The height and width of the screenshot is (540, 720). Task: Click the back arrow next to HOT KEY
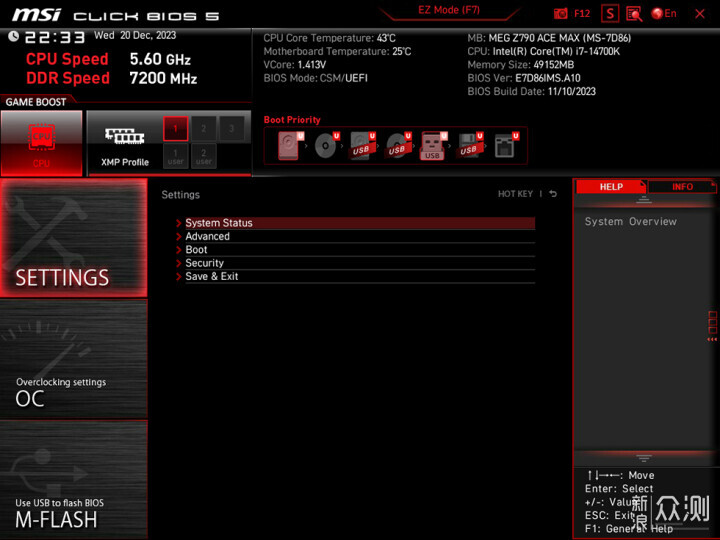tap(553, 194)
